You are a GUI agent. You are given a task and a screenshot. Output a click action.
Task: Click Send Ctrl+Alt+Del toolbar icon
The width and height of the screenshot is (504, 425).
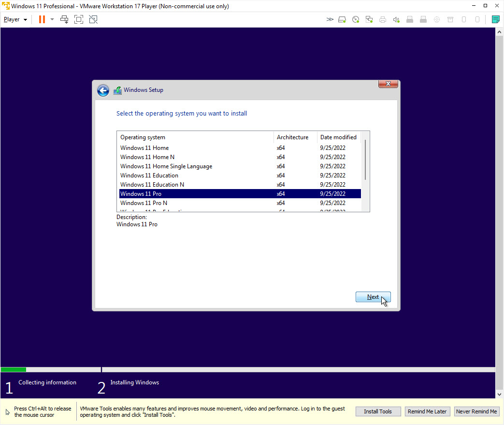click(x=64, y=19)
